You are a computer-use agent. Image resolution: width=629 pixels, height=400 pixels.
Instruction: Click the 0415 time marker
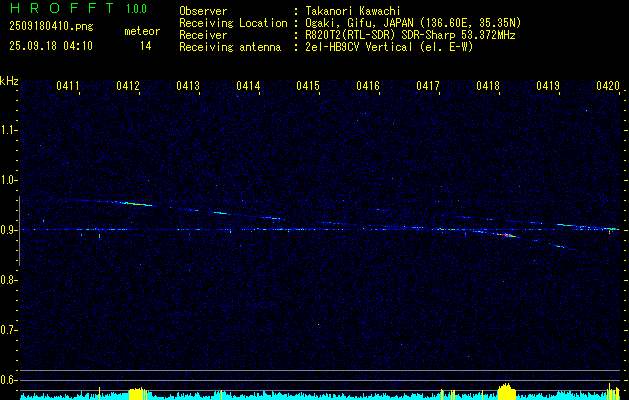click(x=308, y=85)
